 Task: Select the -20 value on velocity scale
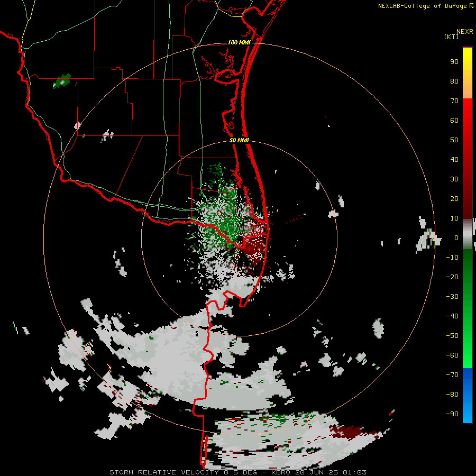point(452,277)
